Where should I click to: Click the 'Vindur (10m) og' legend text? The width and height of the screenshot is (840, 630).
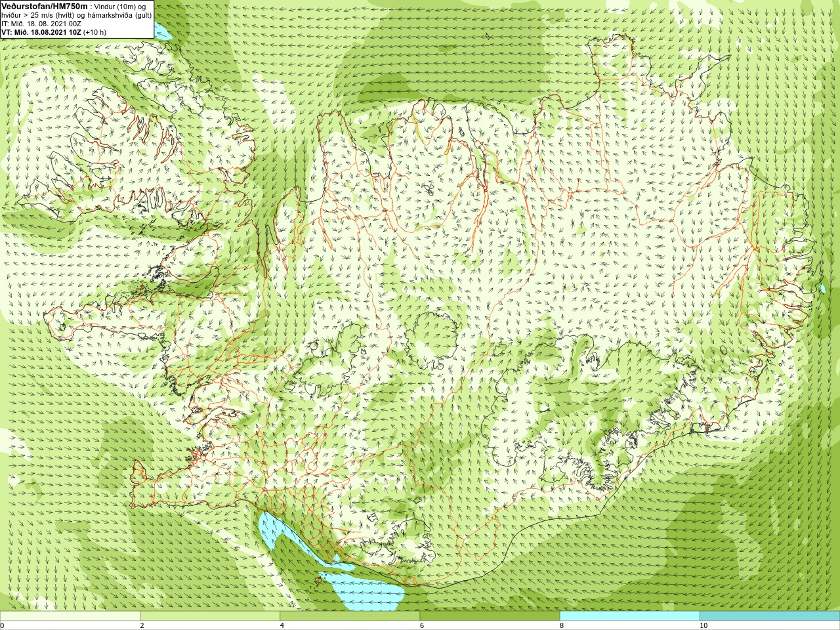click(x=120, y=7)
